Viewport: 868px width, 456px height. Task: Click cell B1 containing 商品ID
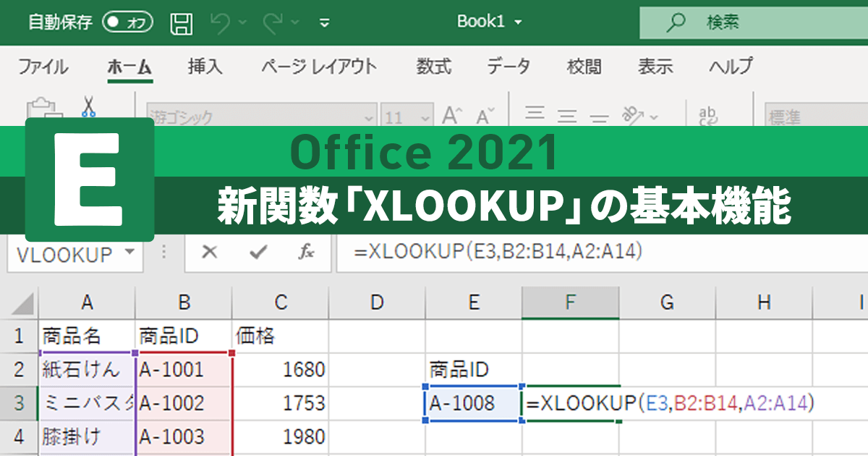[x=184, y=336]
